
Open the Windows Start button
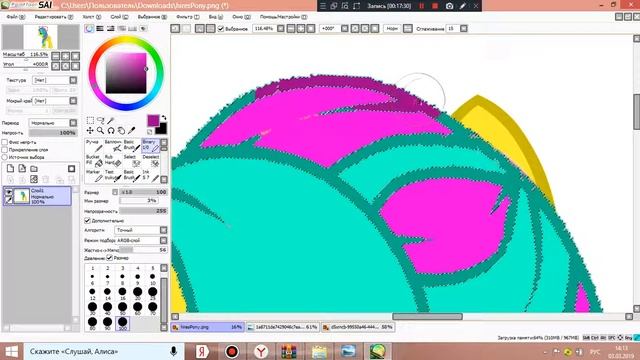click(x=11, y=351)
